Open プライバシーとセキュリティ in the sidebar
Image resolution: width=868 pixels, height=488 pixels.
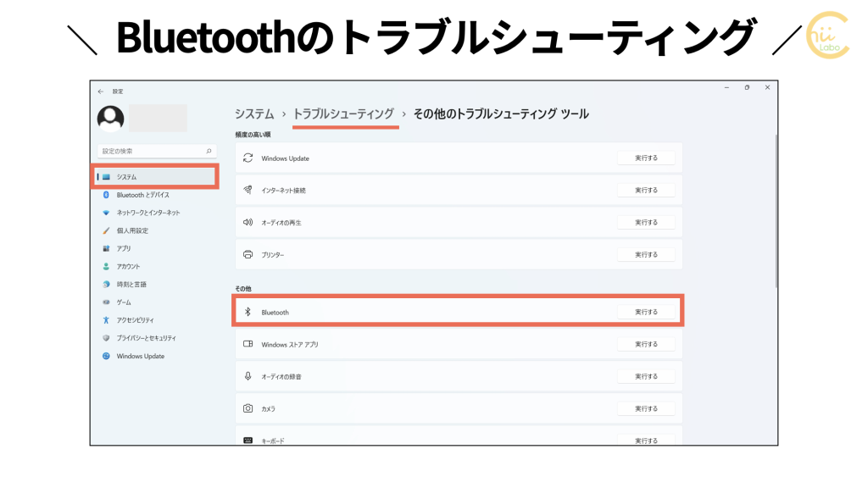click(146, 338)
